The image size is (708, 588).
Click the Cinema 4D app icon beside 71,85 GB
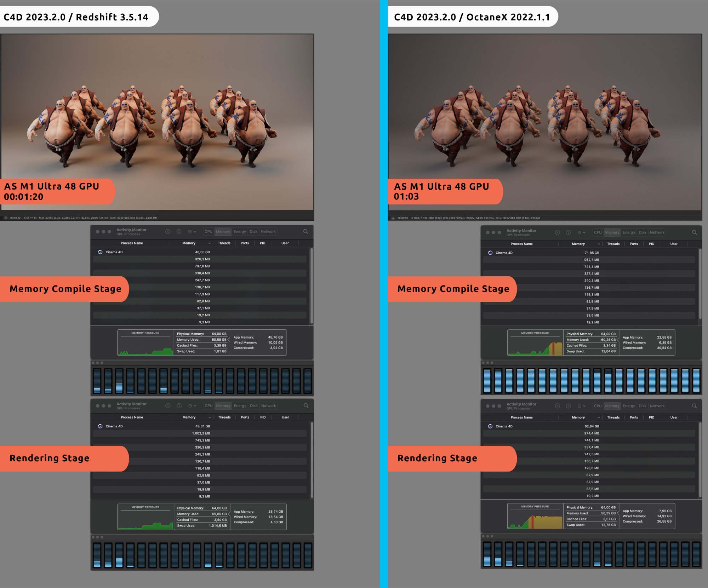click(490, 253)
